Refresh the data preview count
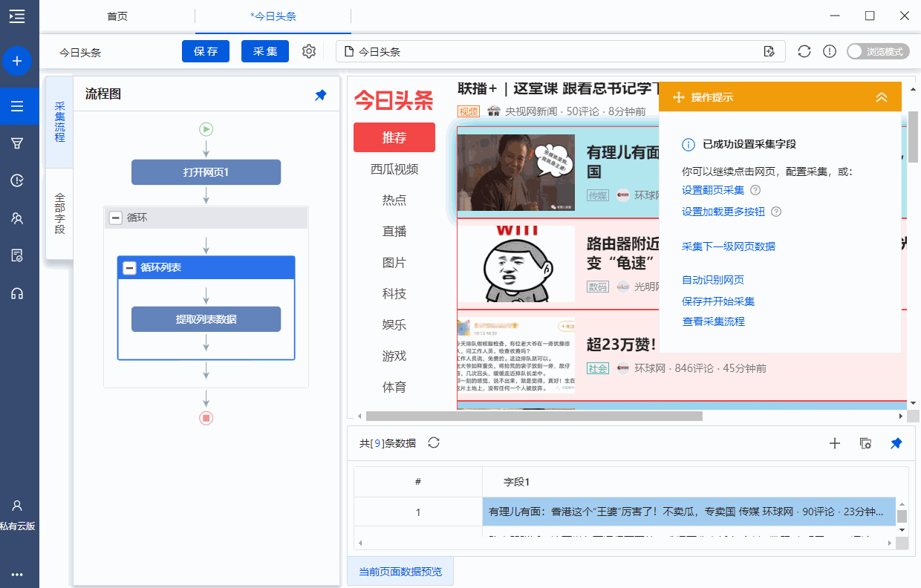Viewport: 921px width, 588px height. coord(435,442)
